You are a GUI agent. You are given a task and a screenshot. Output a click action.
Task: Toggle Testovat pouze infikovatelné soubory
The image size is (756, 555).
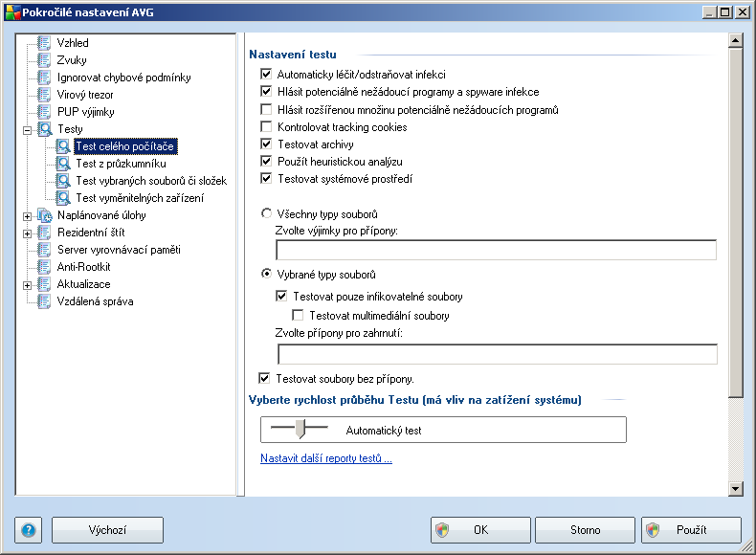click(x=281, y=296)
